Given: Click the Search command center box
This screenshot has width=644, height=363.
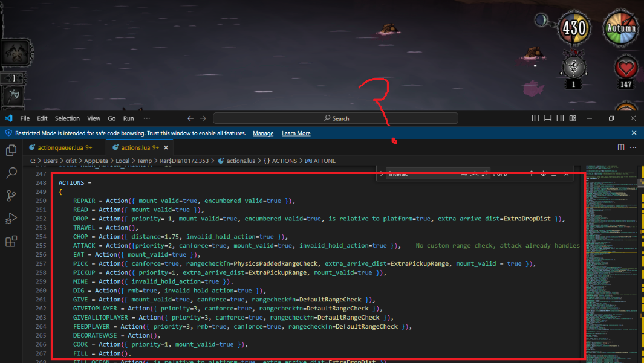Looking at the screenshot, I should 336,118.
